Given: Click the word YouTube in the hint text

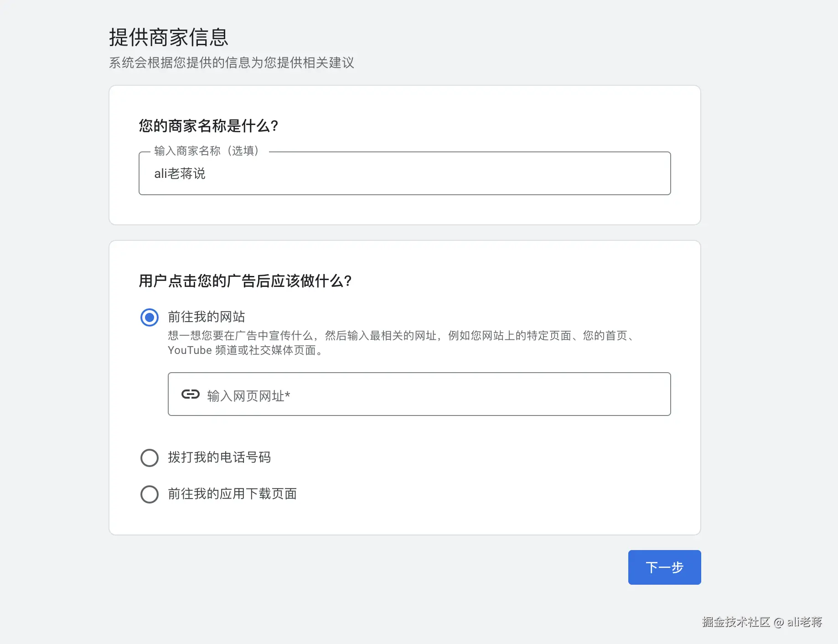Looking at the screenshot, I should click(x=190, y=351).
